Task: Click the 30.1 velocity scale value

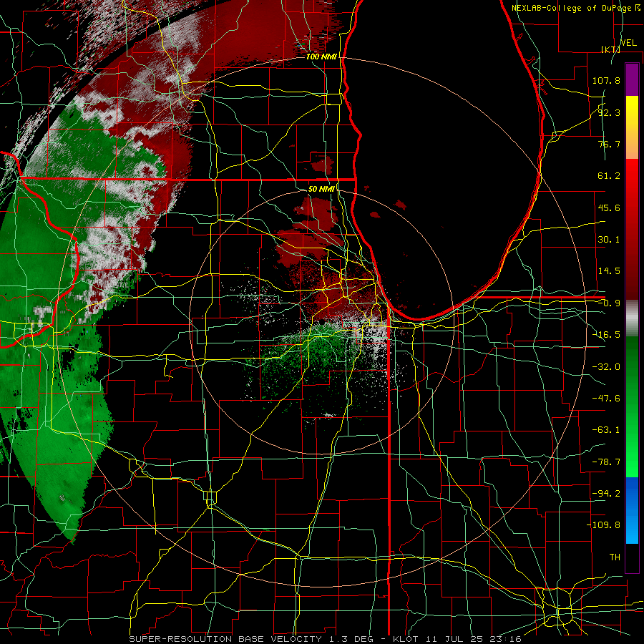Action: point(609,239)
